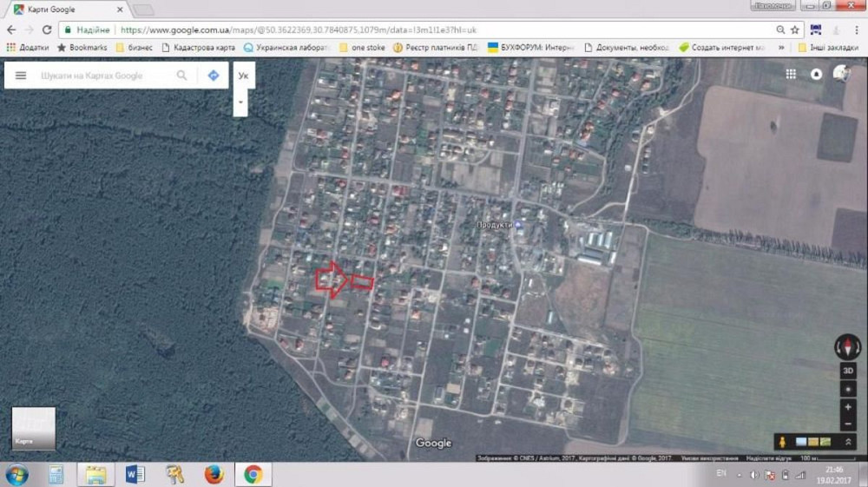This screenshot has width=868, height=487.
Task: Bookmark this page with the star
Action: click(x=794, y=30)
